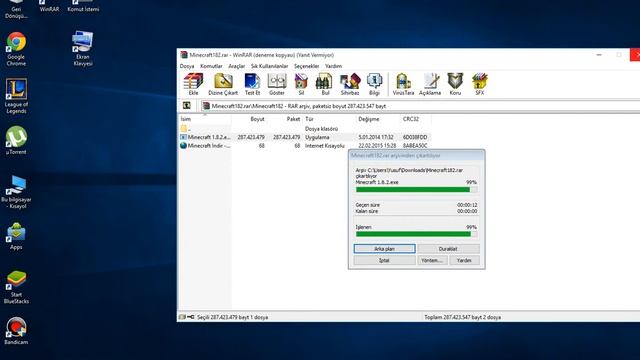This screenshot has height=360, width=640.
Task: Open the Sihirbaz wizard icon
Action: coord(350,84)
